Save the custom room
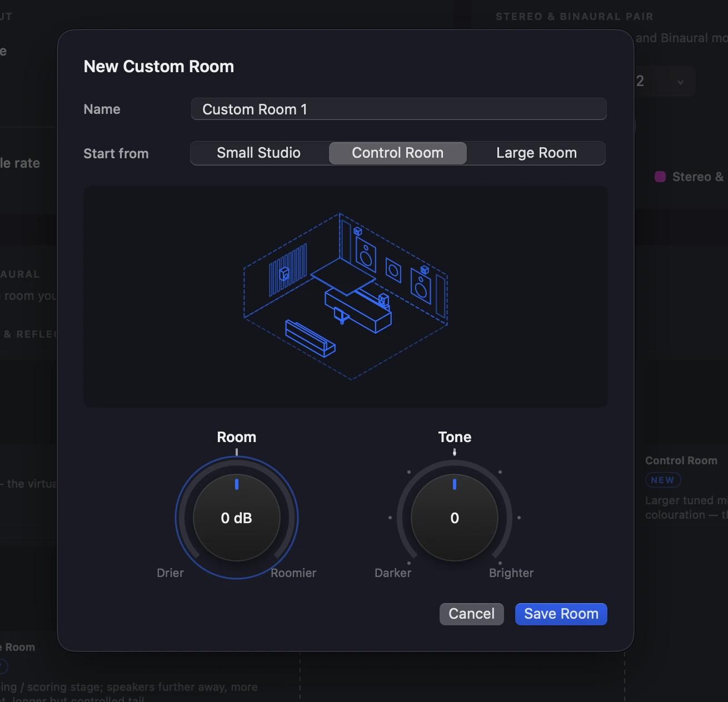The height and width of the screenshot is (702, 728). [561, 614]
